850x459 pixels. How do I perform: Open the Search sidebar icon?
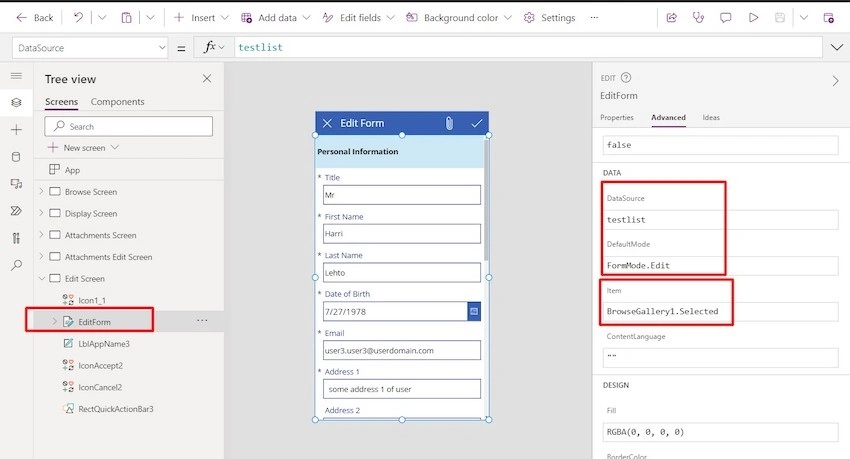(x=16, y=265)
